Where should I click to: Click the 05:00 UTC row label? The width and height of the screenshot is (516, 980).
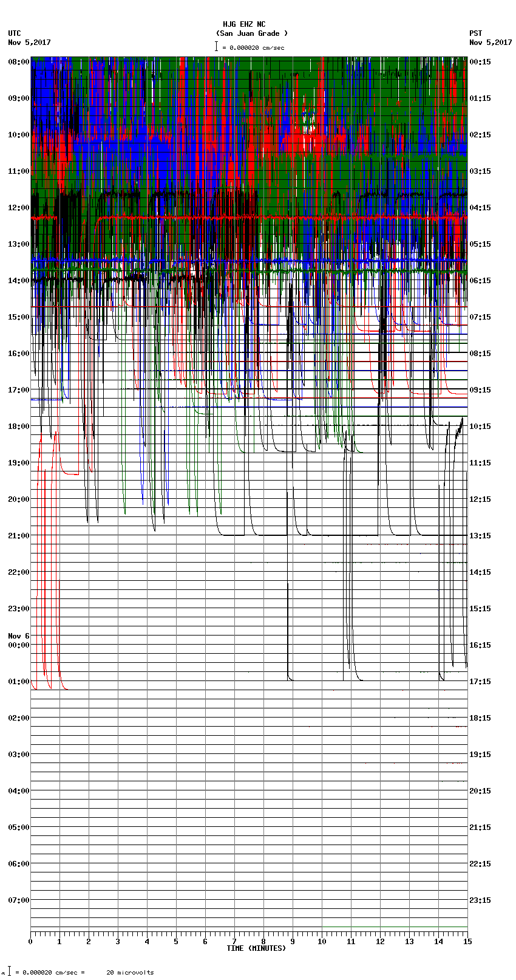19,828
